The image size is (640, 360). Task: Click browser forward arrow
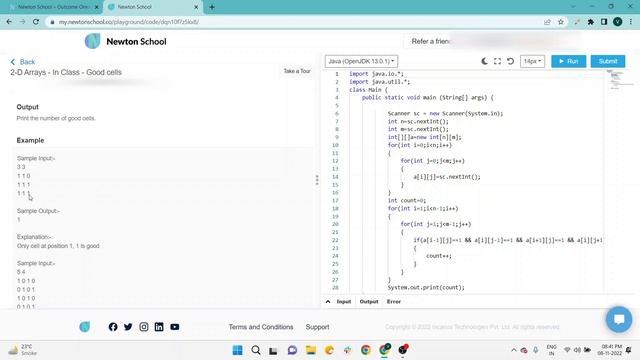(22, 22)
